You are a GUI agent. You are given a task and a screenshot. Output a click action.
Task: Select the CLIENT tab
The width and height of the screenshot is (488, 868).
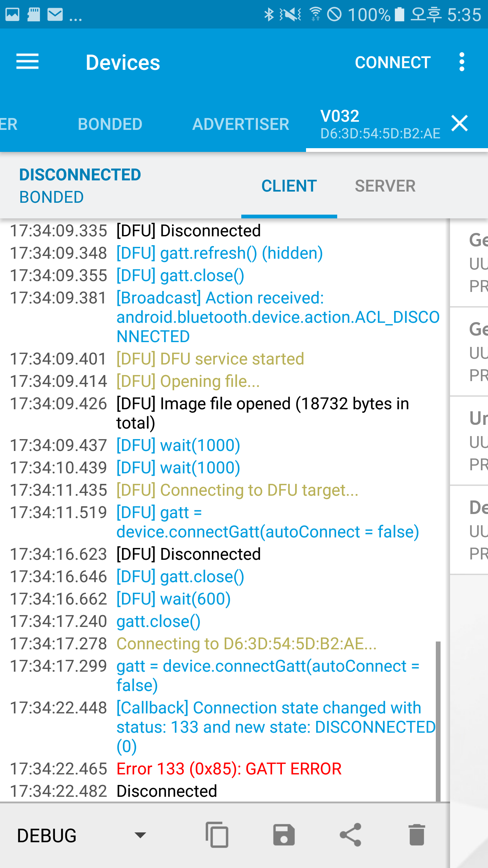(289, 186)
